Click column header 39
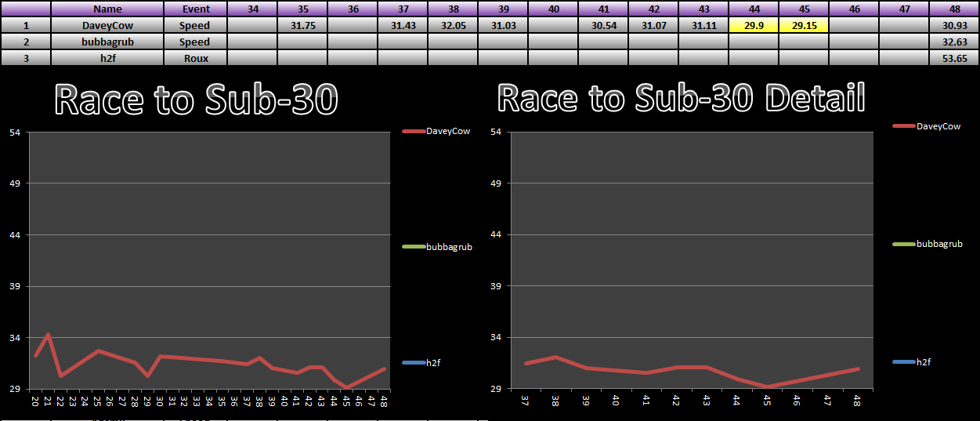980x421 pixels. coord(504,9)
